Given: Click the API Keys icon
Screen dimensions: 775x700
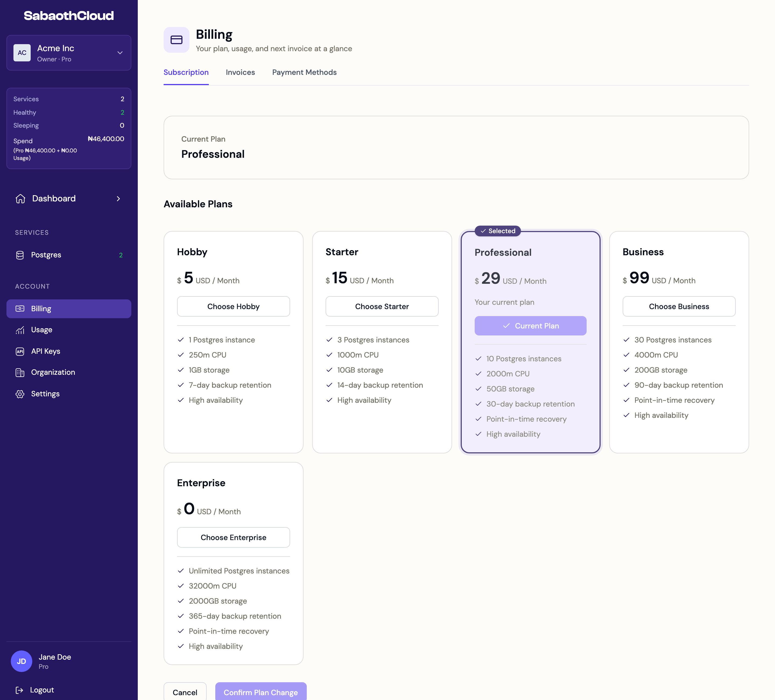Looking at the screenshot, I should (x=20, y=351).
